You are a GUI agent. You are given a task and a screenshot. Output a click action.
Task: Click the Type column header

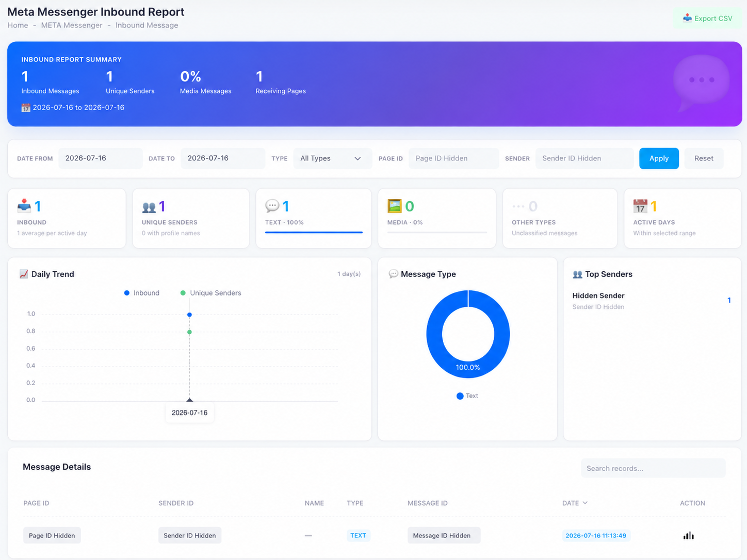pyautogui.click(x=355, y=503)
